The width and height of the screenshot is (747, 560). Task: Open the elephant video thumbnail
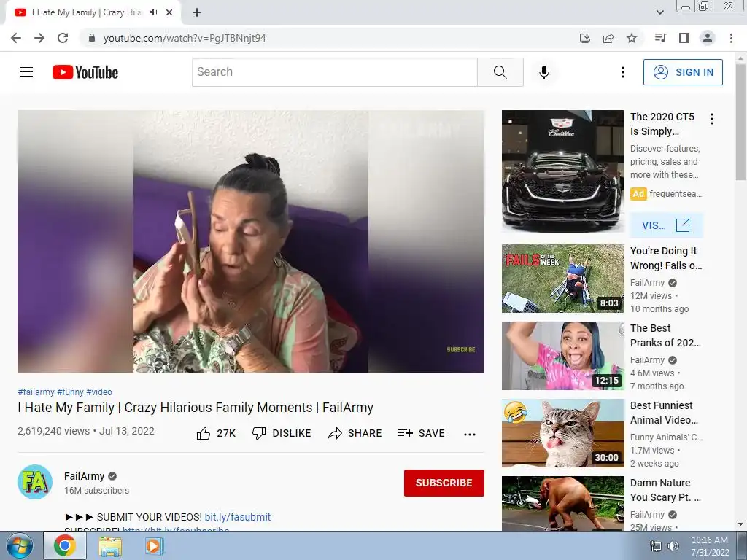pyautogui.click(x=563, y=503)
